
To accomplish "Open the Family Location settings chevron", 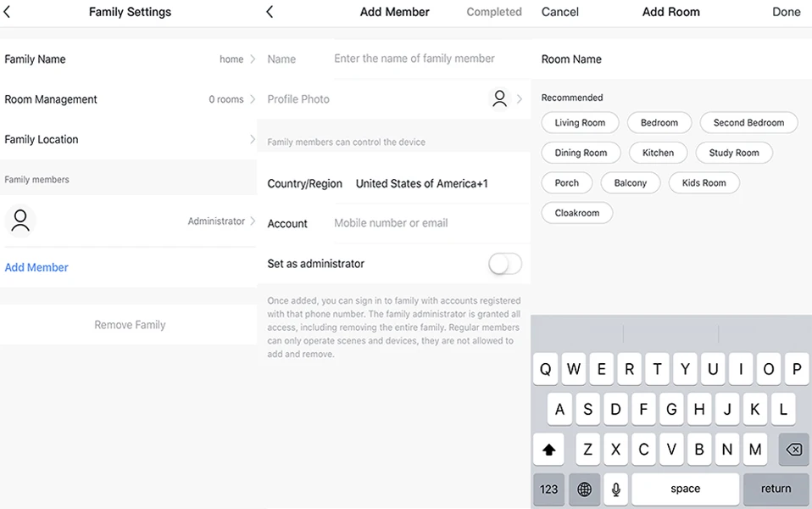I will point(251,139).
